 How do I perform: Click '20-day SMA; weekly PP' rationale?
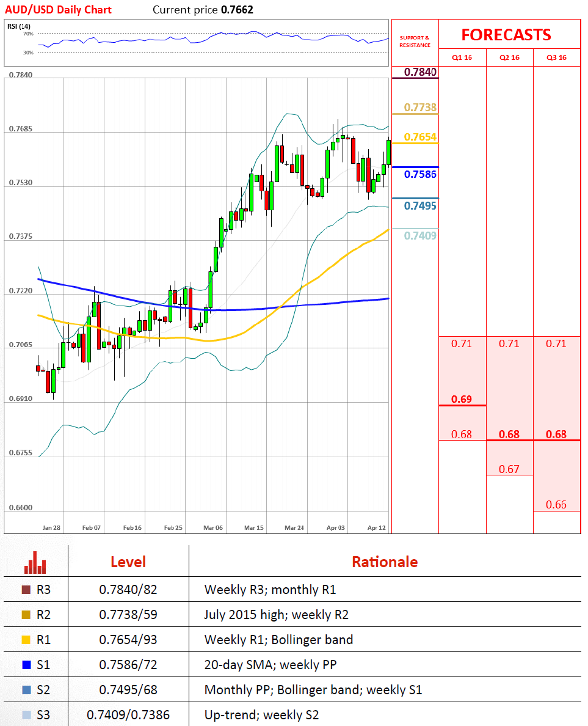pyautogui.click(x=270, y=664)
